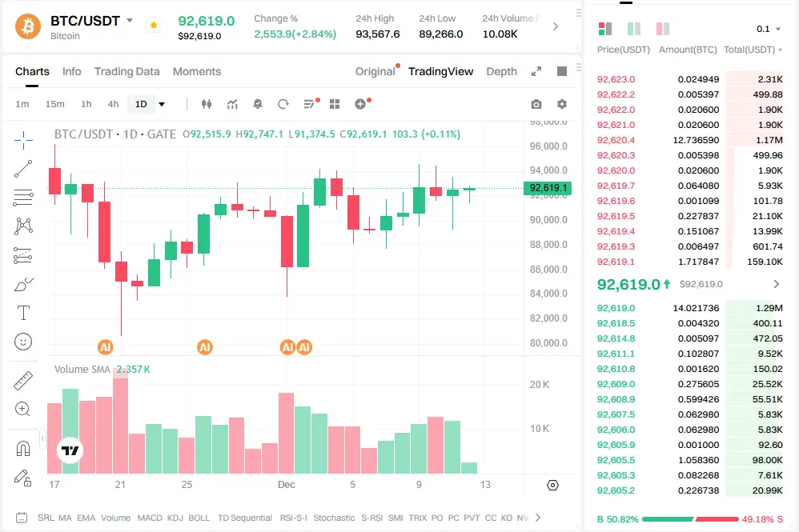Select the TradingView chart mode
Image resolution: width=799 pixels, height=532 pixels.
pos(441,71)
